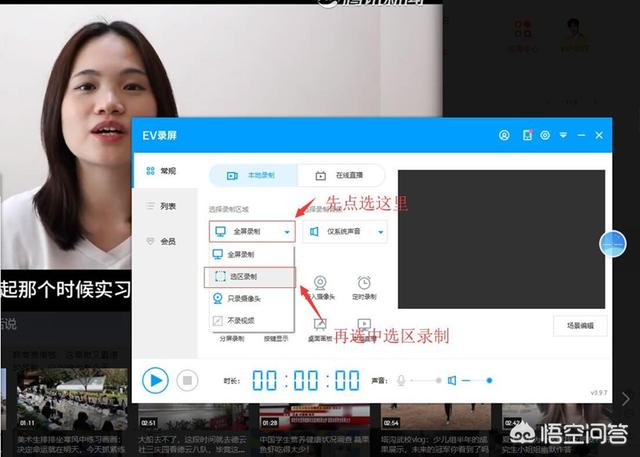The height and width of the screenshot is (457, 640).
Task: Switch to the 在线直播 tab
Action: pos(342,175)
